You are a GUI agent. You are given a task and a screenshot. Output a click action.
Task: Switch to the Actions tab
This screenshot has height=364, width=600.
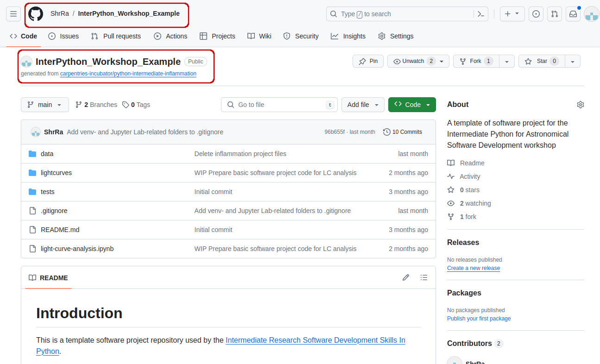tap(171, 36)
